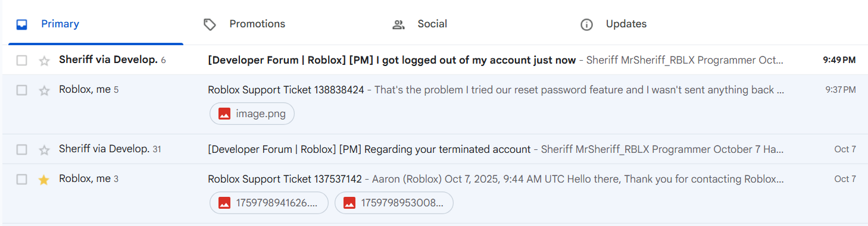Click the Primary inbox icon

22,24
